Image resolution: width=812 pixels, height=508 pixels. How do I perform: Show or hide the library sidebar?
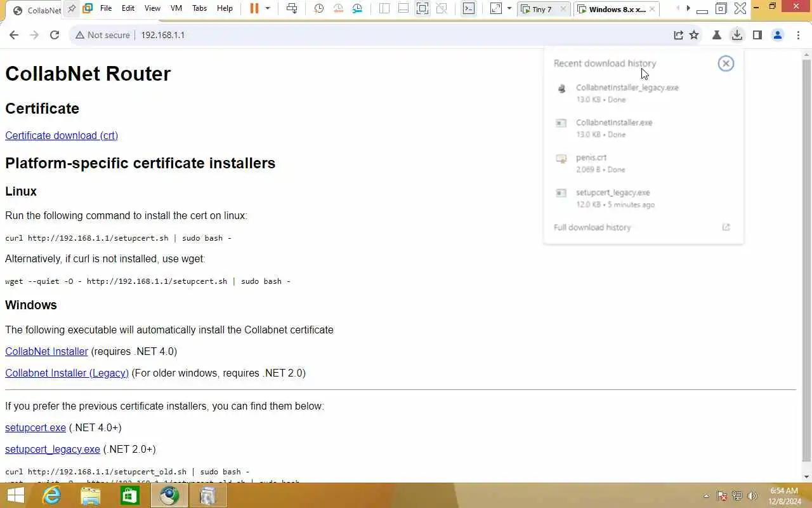(384, 9)
